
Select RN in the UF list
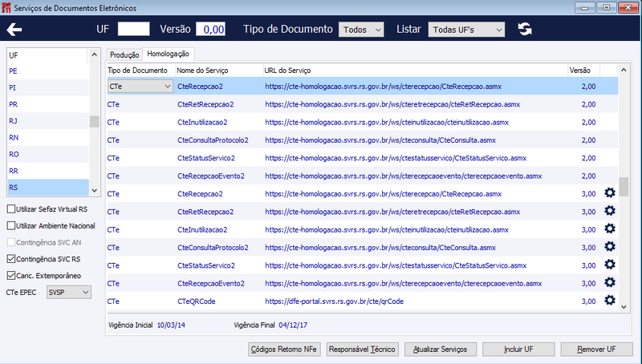coord(48,137)
